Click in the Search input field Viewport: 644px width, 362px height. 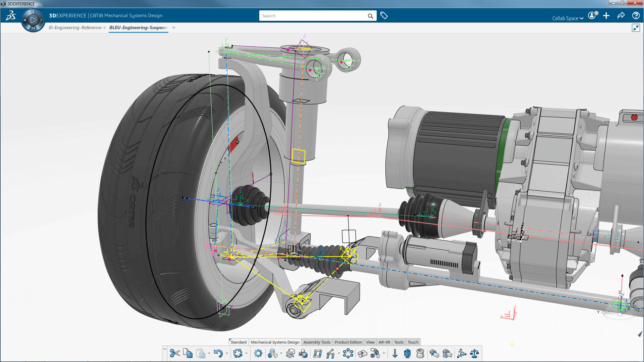click(x=314, y=16)
